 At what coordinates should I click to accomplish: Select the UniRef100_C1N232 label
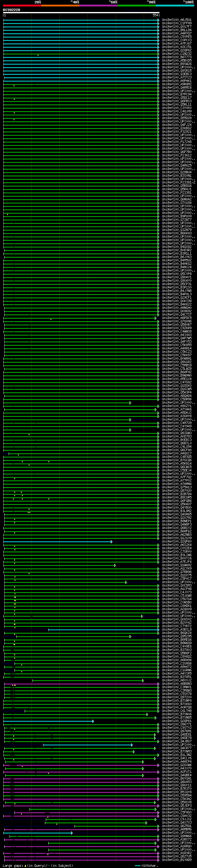pyautogui.click(x=176, y=54)
